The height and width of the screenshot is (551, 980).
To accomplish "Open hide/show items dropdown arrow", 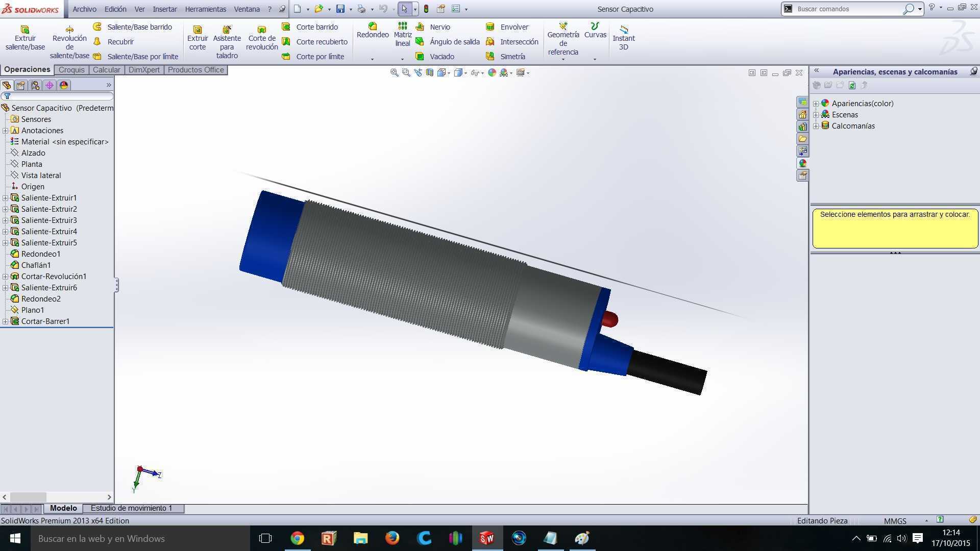I will point(482,73).
